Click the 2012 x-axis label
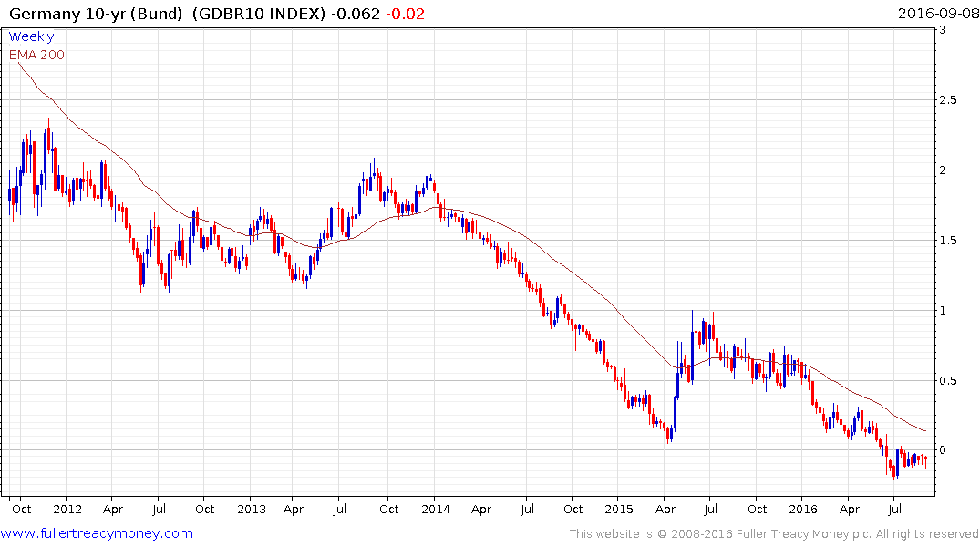 coord(67,510)
